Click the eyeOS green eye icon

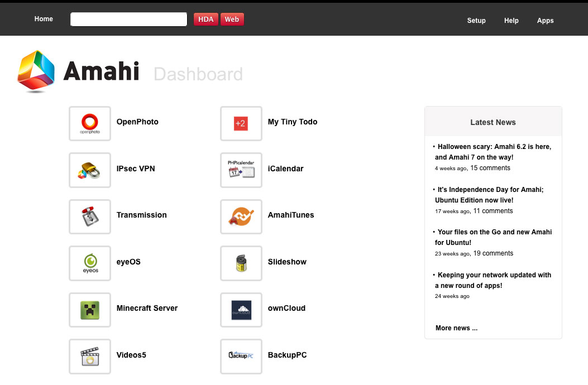point(90,263)
